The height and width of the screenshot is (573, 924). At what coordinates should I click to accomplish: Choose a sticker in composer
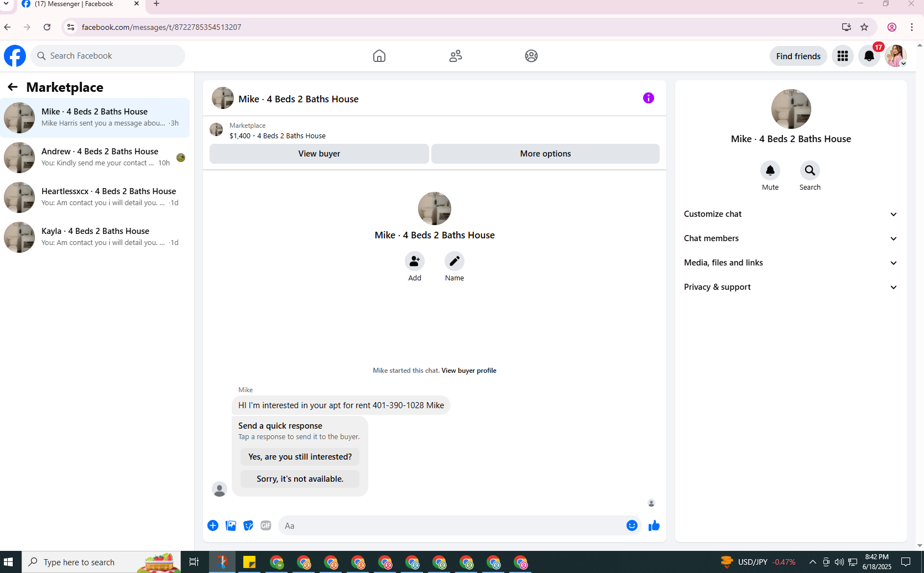click(248, 525)
